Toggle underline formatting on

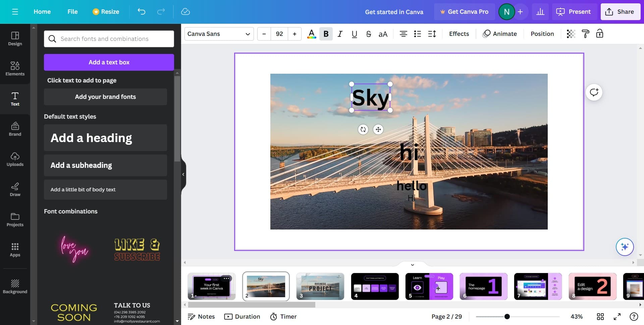click(354, 34)
